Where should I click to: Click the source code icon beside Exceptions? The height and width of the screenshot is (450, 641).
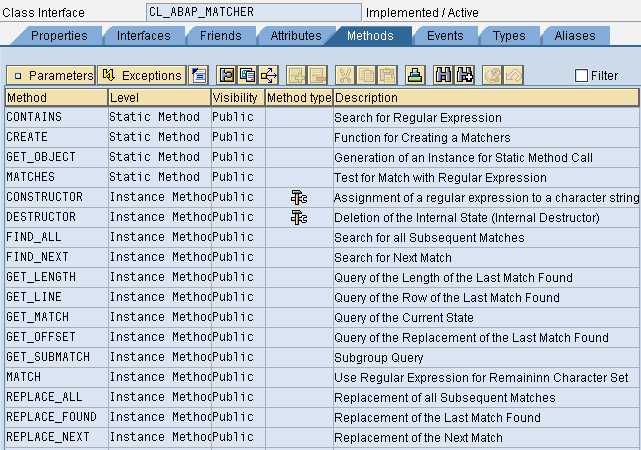pos(199,75)
